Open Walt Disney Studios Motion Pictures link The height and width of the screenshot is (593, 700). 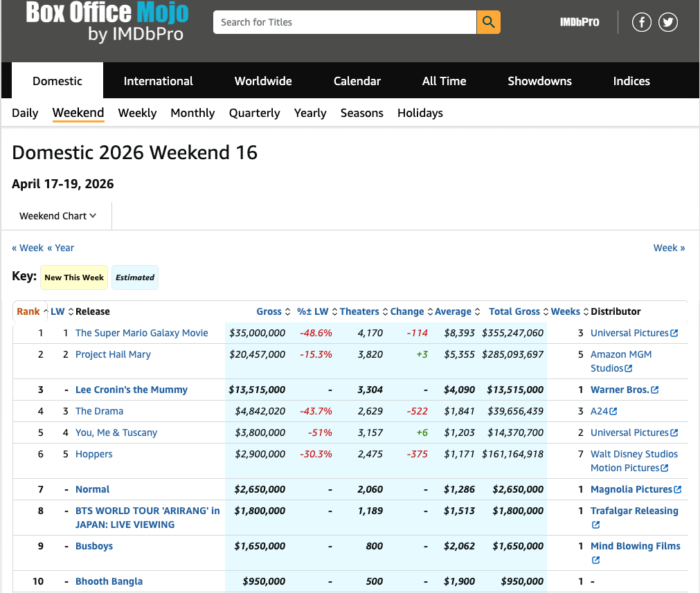pos(634,461)
